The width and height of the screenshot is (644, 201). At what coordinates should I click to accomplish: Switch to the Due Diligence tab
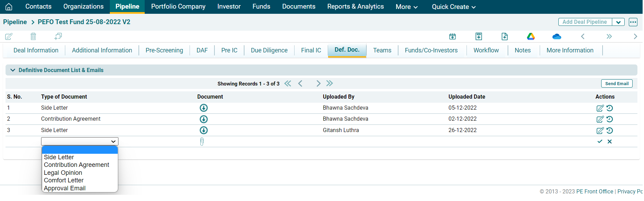(269, 50)
